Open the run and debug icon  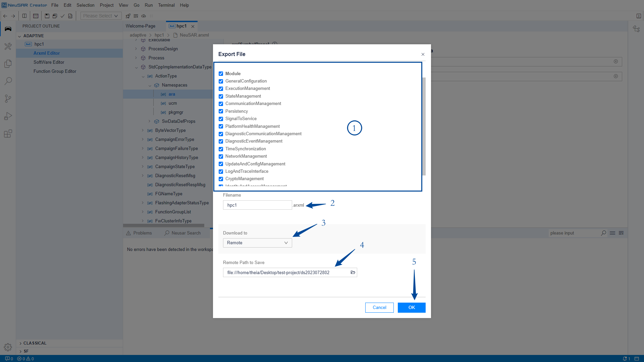tap(8, 116)
